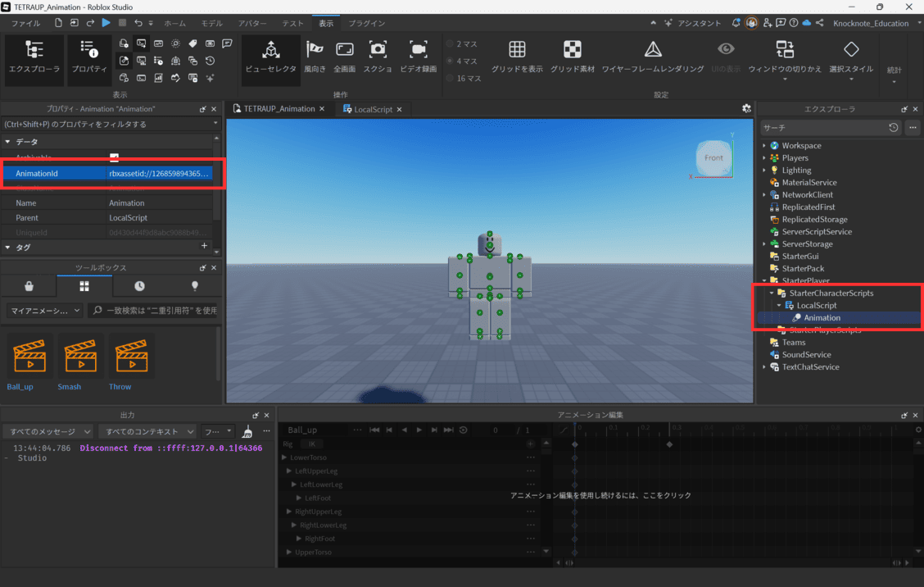This screenshot has width=924, height=587.
Task: Switch to the アバター ribbon tab
Action: coord(252,23)
